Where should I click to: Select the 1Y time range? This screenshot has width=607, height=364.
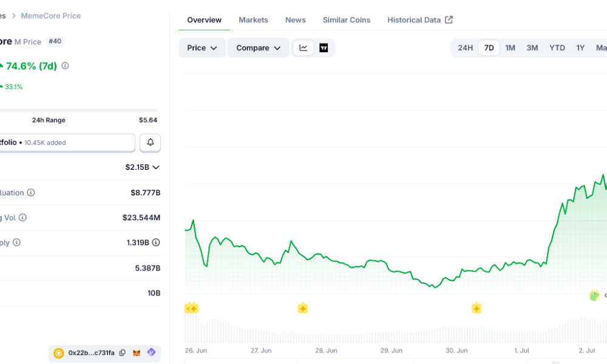(x=580, y=48)
